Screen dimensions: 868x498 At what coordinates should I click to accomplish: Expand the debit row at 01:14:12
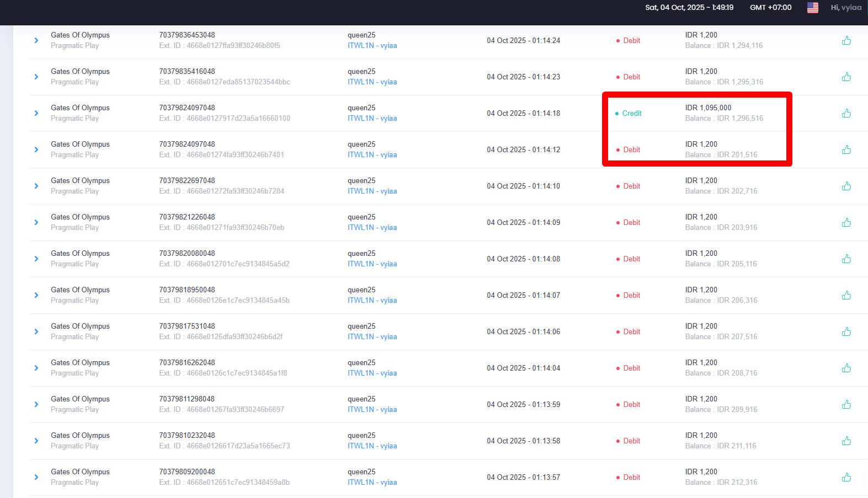(36, 149)
